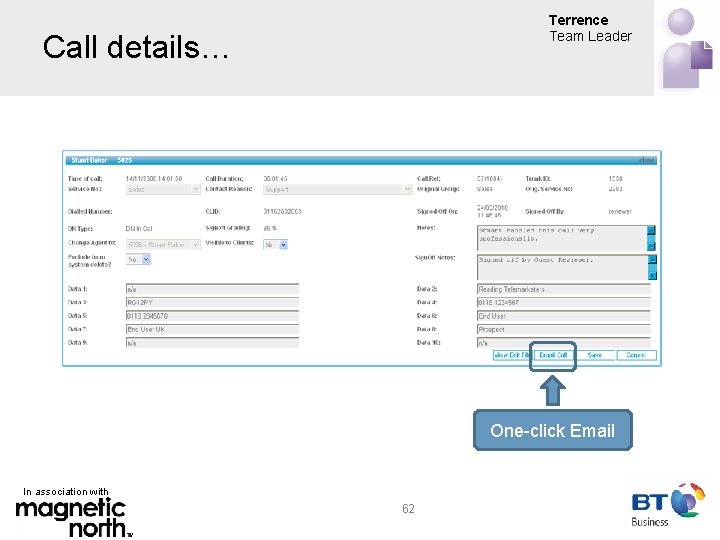
Task: Click the Call Duration value 00:01:45
Action: point(276,179)
